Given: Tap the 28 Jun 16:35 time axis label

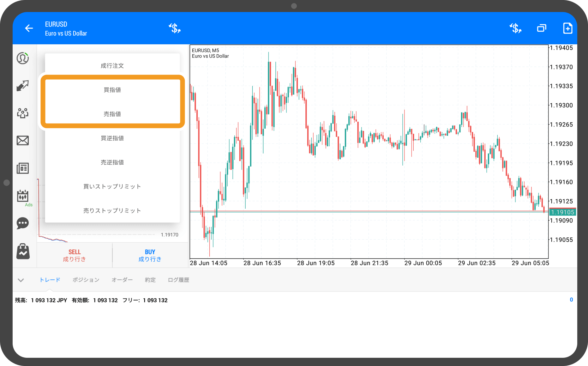Looking at the screenshot, I should [x=262, y=263].
